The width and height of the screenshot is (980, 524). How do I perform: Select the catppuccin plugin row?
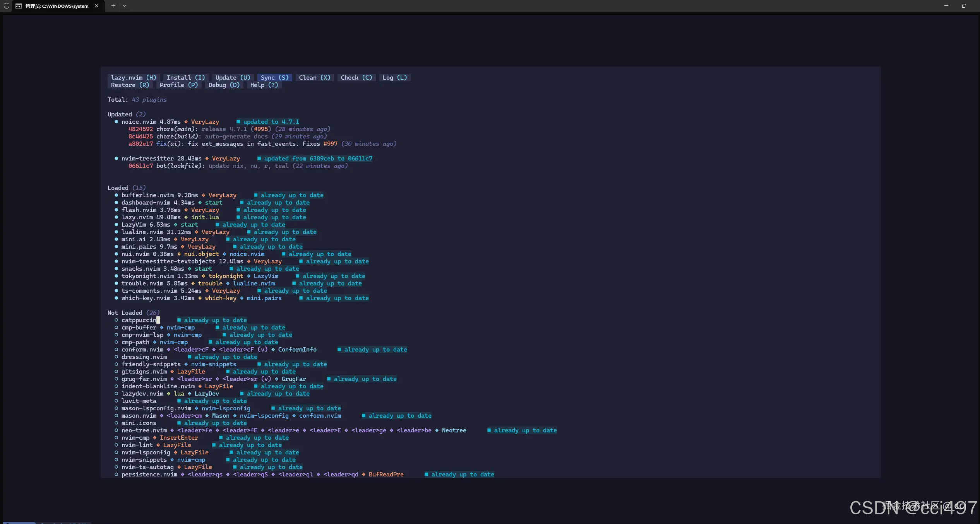[139, 320]
